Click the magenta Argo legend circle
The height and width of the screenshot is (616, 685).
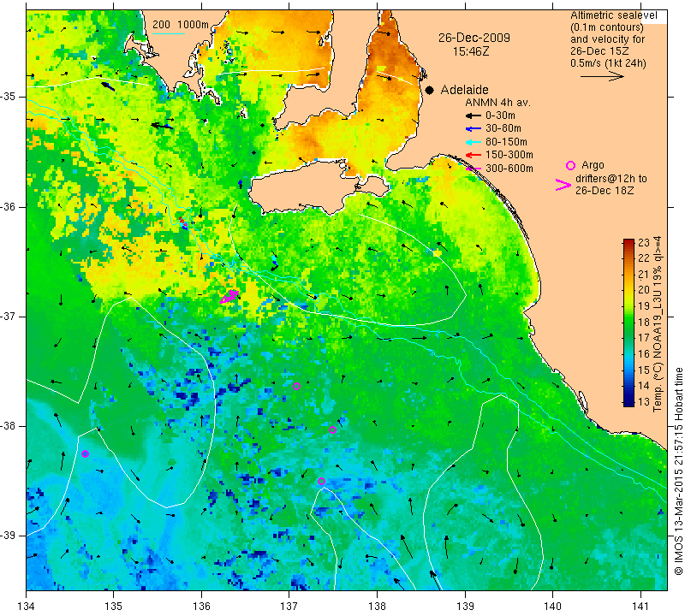[570, 165]
